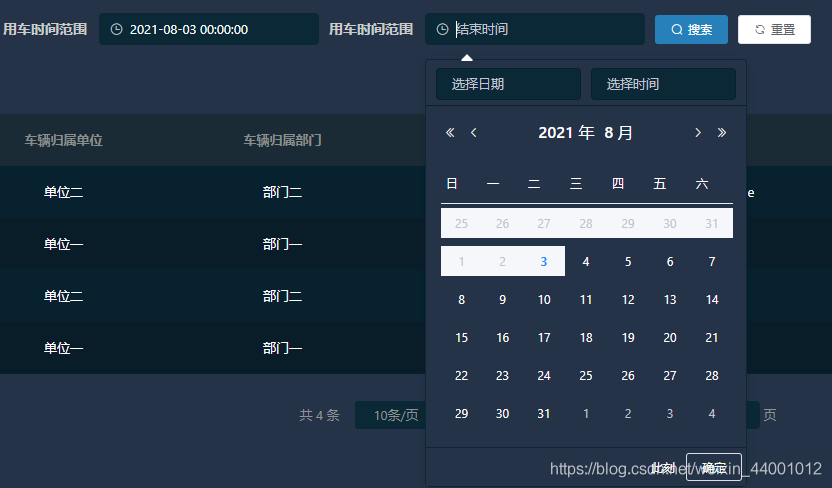The width and height of the screenshot is (832, 488).
Task: Click 车辆归属部门 column header
Action: [x=282, y=140]
